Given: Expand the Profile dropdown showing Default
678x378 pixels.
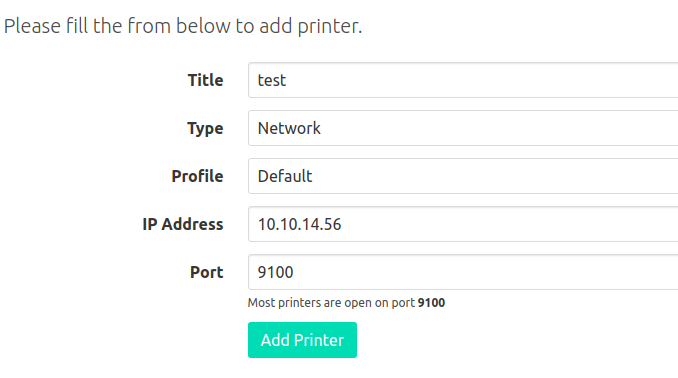Looking at the screenshot, I should click(x=463, y=176).
